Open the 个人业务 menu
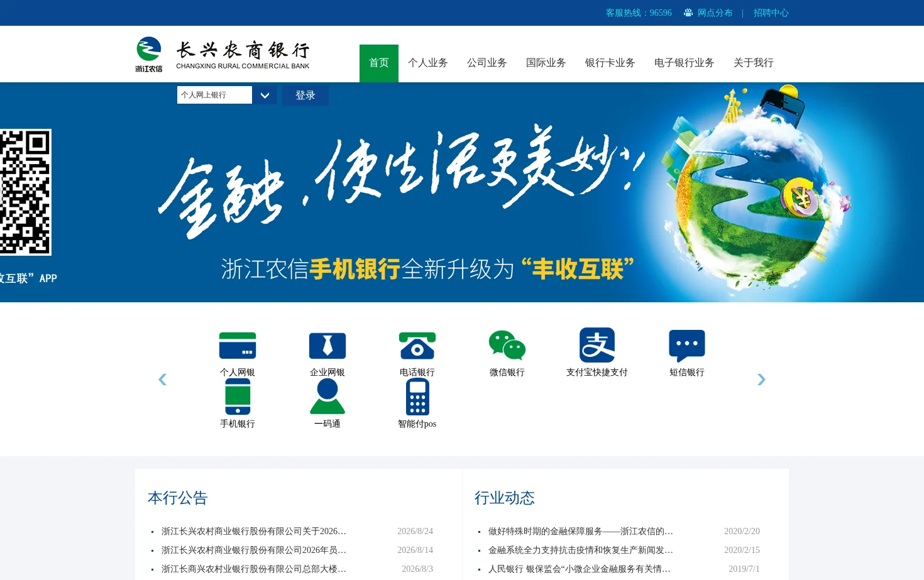Image resolution: width=924 pixels, height=580 pixels. [x=428, y=63]
